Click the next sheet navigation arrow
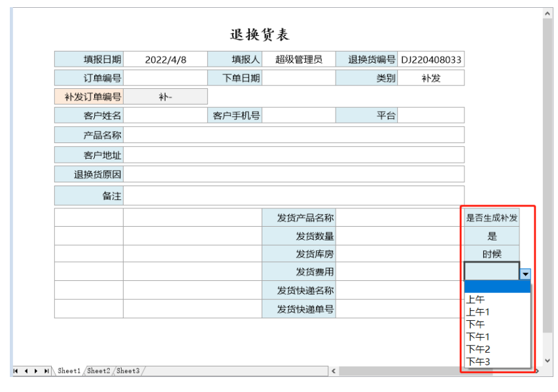 click(35, 371)
